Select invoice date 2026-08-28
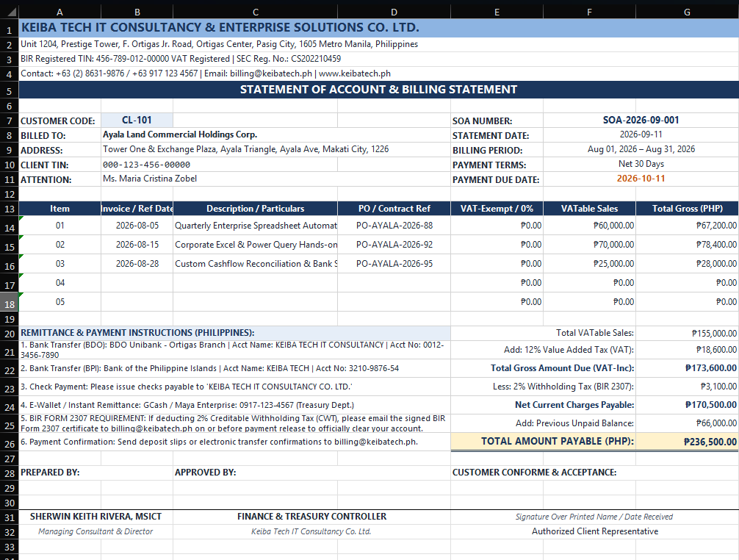 tap(137, 264)
